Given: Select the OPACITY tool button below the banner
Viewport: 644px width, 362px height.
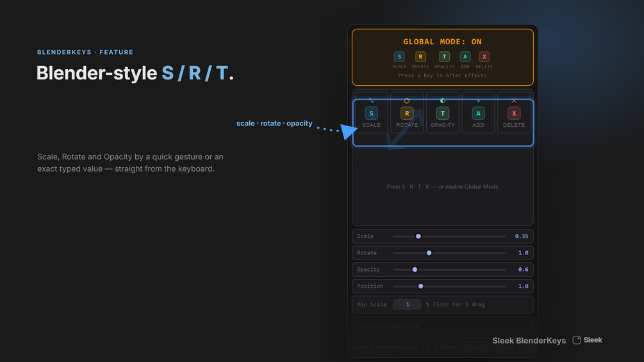Looking at the screenshot, I should point(442,113).
